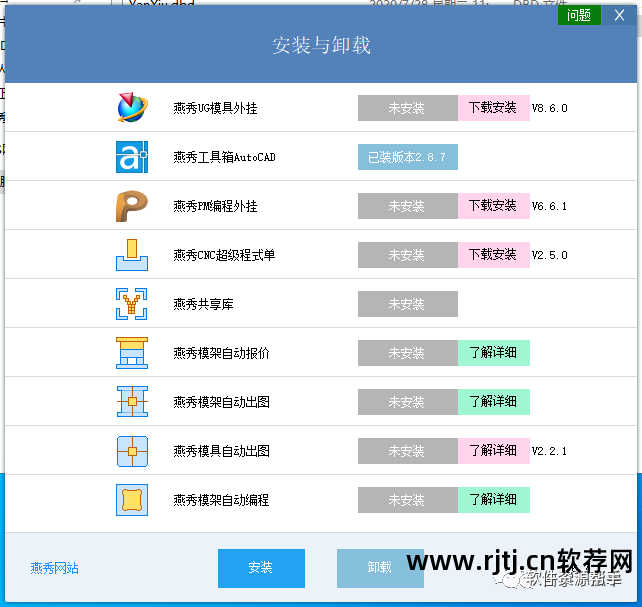Download and install 燕秀PM编程外挂
642x607 pixels.
pos(493,206)
